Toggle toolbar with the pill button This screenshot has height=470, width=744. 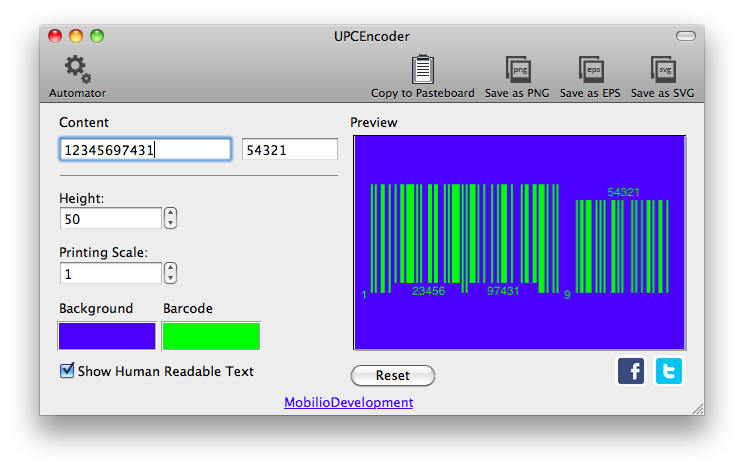(x=686, y=36)
